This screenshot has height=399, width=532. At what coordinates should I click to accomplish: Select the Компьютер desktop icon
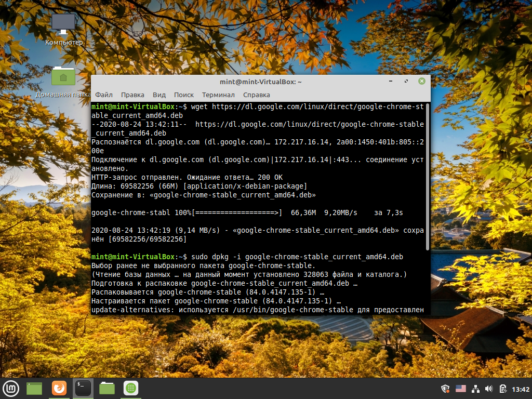point(63,30)
